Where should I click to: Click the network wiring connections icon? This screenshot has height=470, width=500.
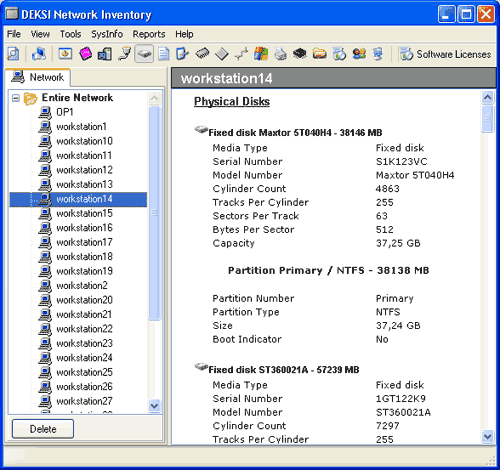click(242, 54)
